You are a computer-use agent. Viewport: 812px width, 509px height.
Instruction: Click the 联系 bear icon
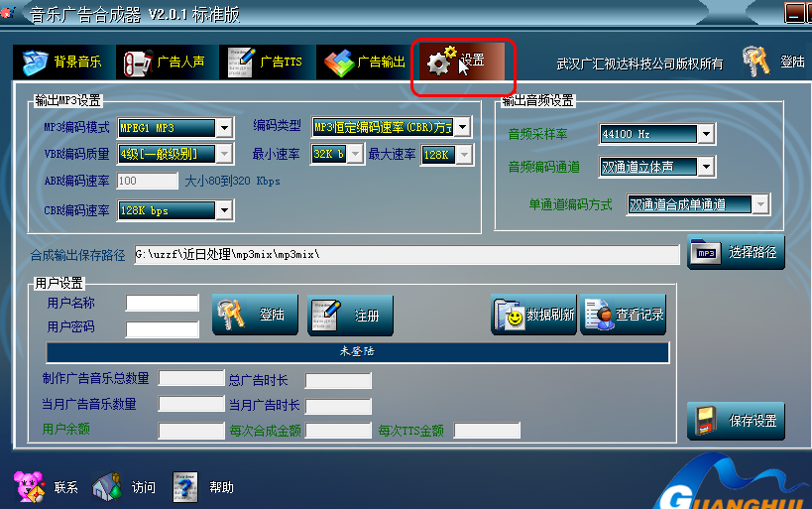pyautogui.click(x=29, y=487)
